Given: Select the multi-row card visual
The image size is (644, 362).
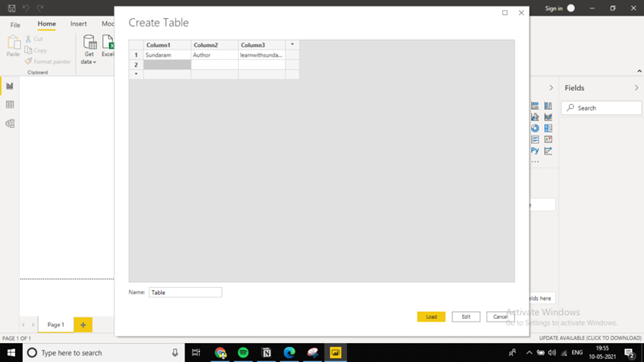Looking at the screenshot, I should pyautogui.click(x=535, y=139).
